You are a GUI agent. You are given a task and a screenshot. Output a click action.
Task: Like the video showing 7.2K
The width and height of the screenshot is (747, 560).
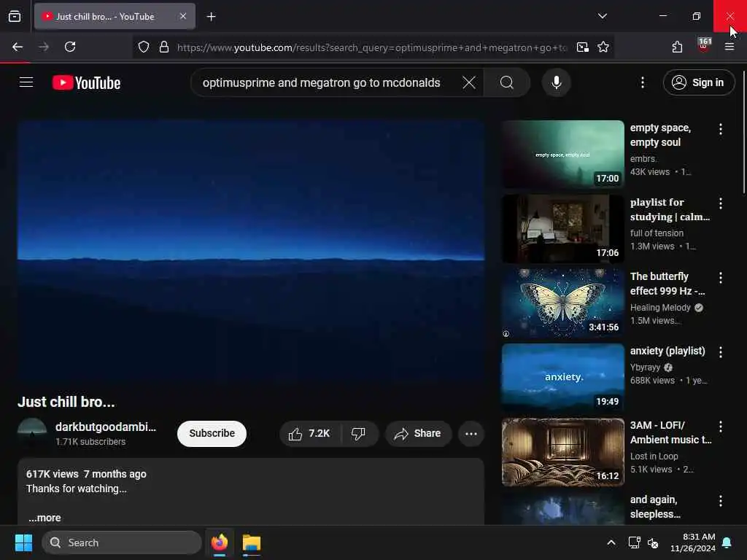point(309,433)
